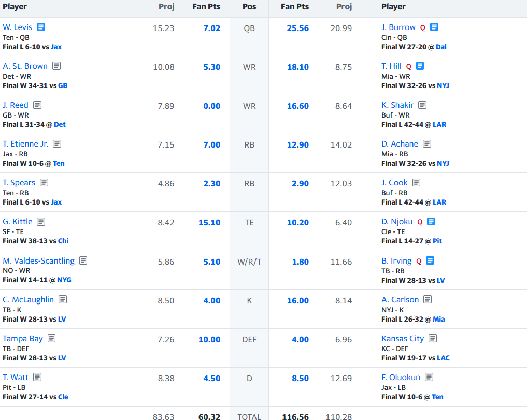The height and width of the screenshot is (420, 527).
Task: Show notes icon for F. Oluokun
Action: pos(429,377)
